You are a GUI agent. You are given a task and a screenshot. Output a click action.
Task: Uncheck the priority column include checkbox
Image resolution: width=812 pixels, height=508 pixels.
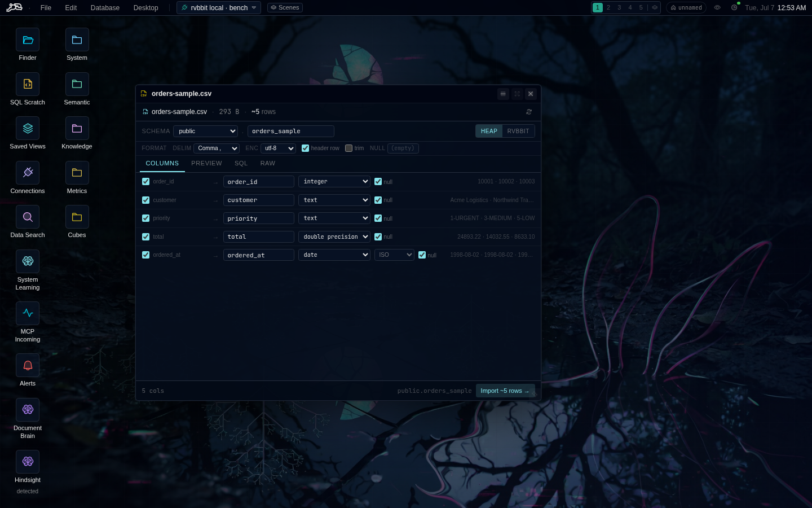(146, 218)
